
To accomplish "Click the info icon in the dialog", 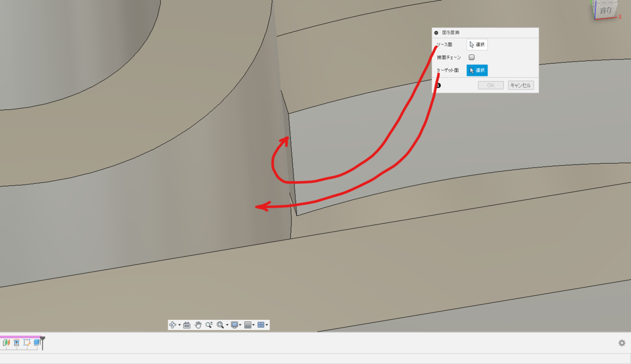I will [438, 85].
